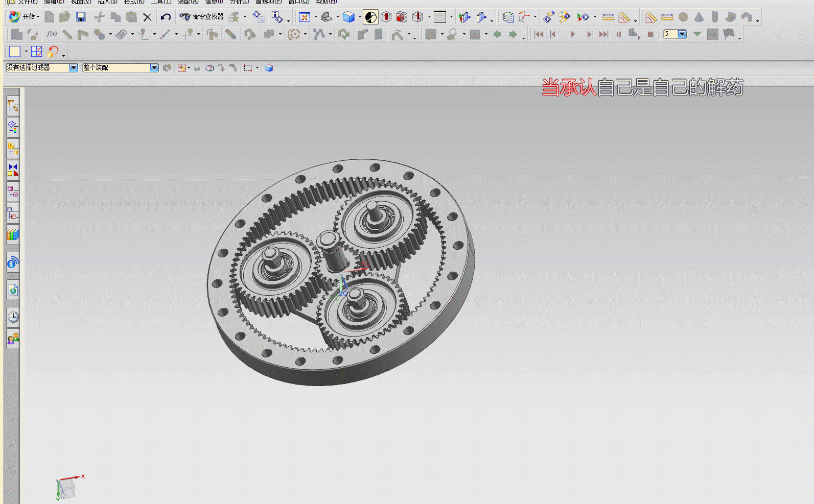Toggle the dashed rectangle selection mode
The height and width of the screenshot is (504, 814).
[248, 68]
